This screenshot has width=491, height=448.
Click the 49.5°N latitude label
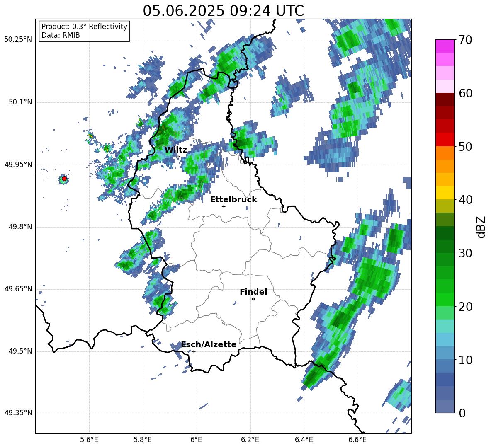point(20,351)
